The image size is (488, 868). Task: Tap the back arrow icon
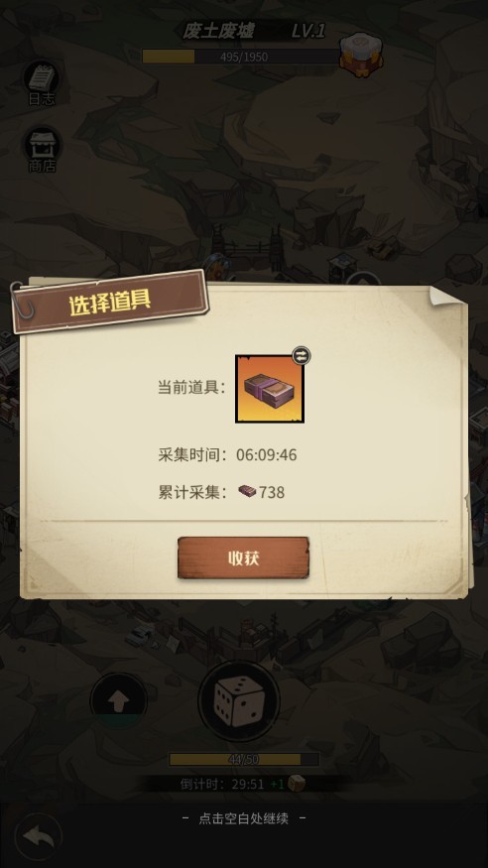(38, 836)
